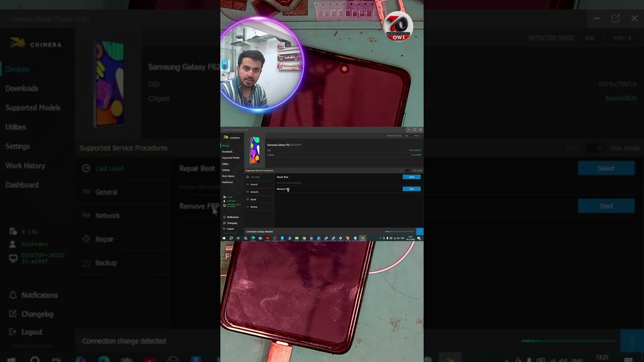644x362 pixels.
Task: Click the Samsung Galaxy F62 device thumbnail
Action: click(255, 150)
